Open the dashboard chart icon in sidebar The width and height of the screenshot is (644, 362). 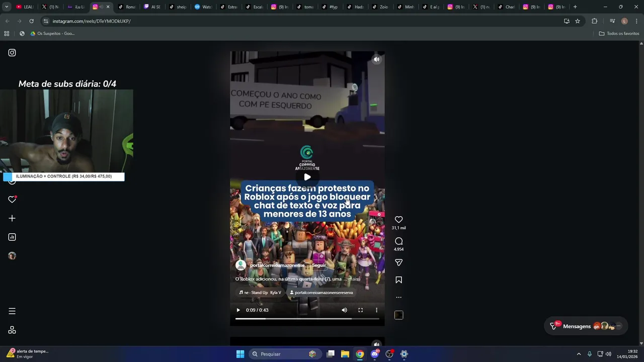(x=12, y=237)
